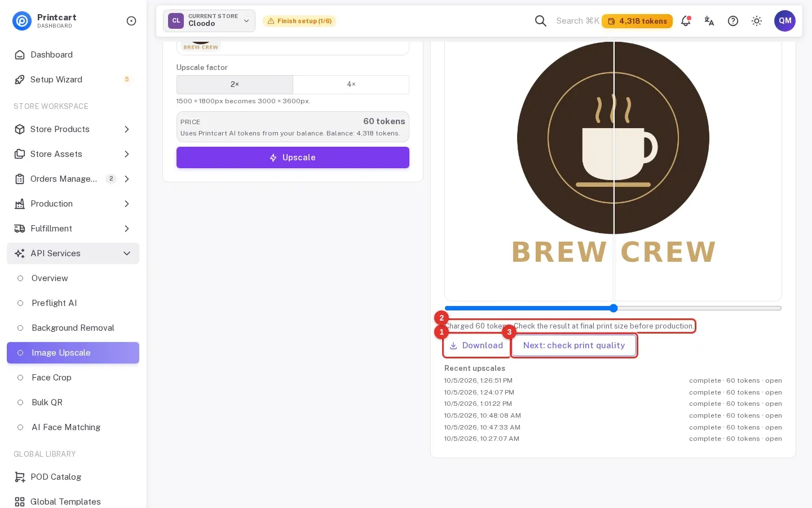Click the Printcart logo icon

pyautogui.click(x=22, y=21)
